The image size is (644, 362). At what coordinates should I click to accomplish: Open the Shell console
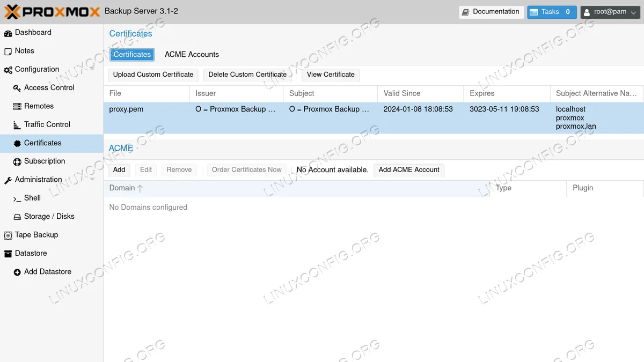pos(33,198)
